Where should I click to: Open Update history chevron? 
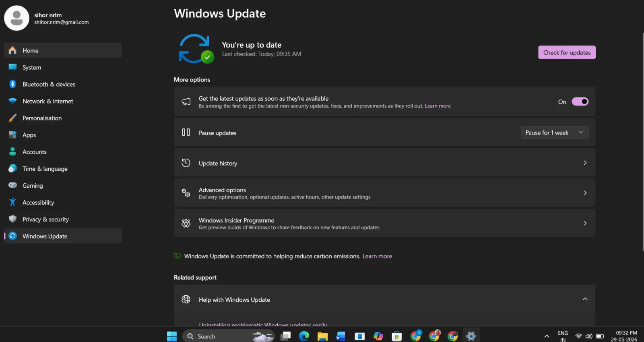pyautogui.click(x=585, y=163)
